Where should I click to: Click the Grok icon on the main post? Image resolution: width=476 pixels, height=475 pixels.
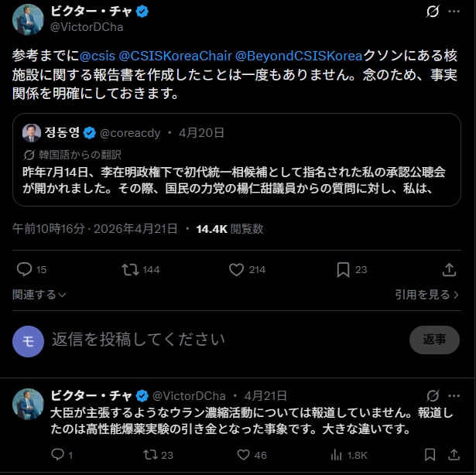pyautogui.click(x=433, y=12)
